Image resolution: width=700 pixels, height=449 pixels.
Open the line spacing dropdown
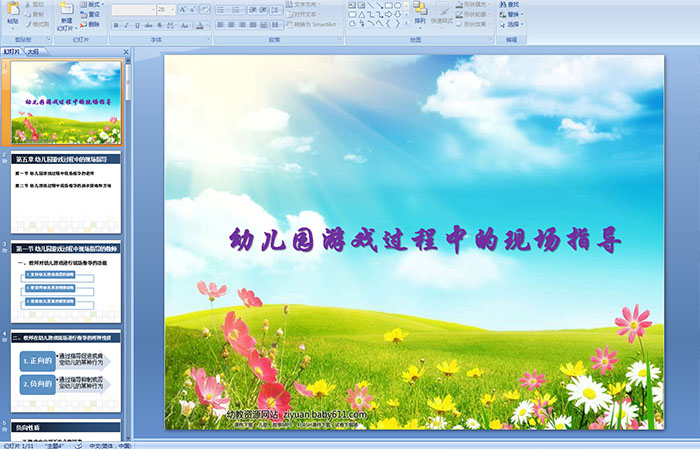click(277, 9)
